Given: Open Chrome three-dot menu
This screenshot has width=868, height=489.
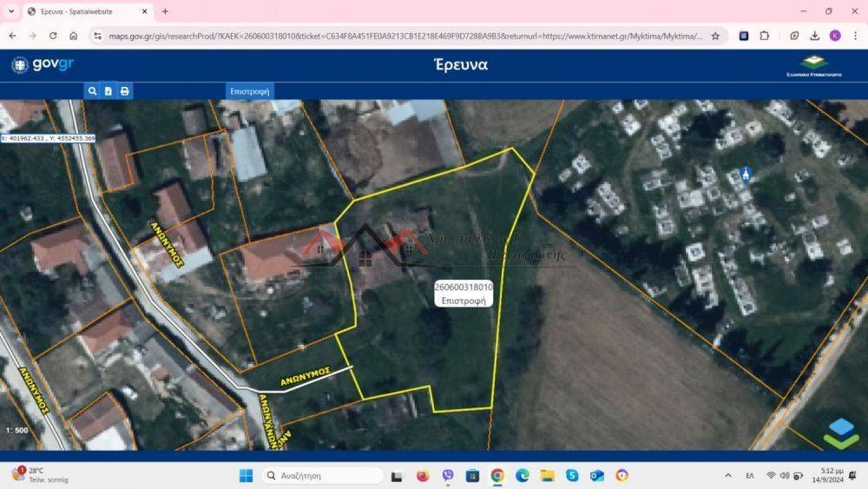Looking at the screenshot, I should click(x=855, y=36).
